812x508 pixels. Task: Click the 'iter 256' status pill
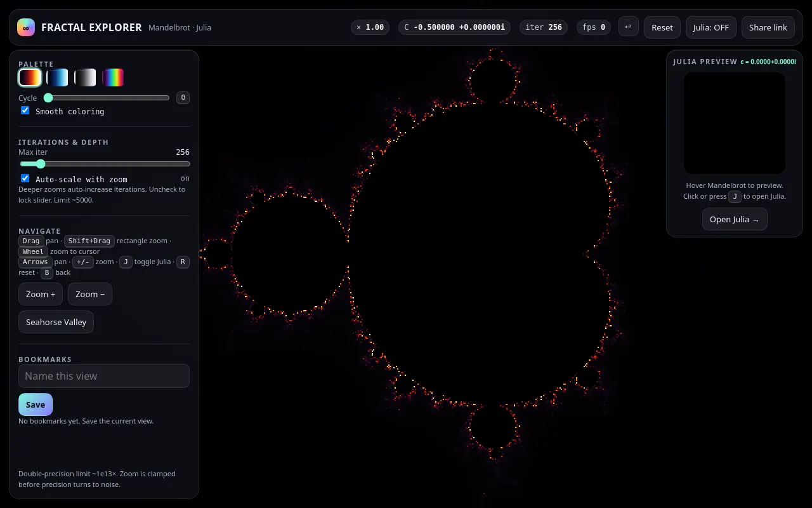[x=544, y=27]
